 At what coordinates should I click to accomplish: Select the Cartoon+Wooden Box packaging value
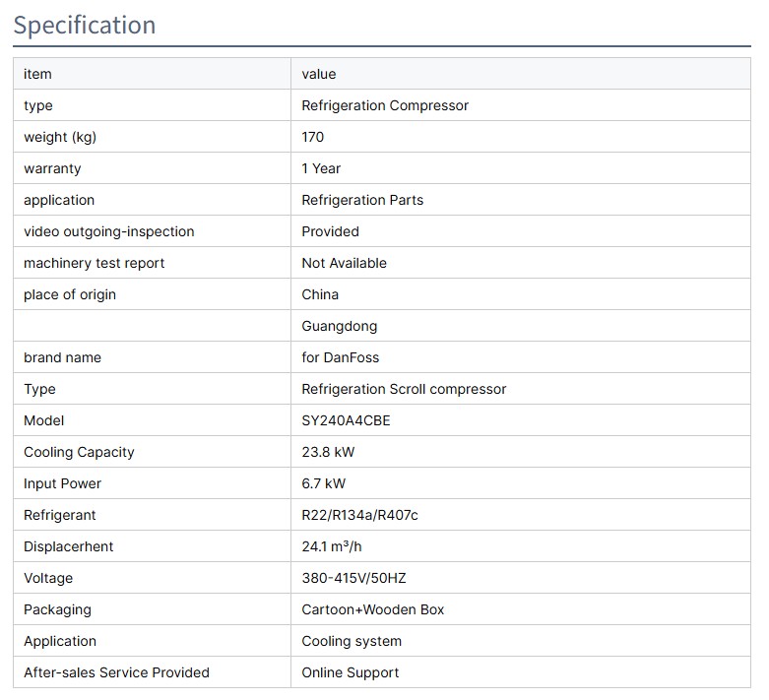point(372,609)
